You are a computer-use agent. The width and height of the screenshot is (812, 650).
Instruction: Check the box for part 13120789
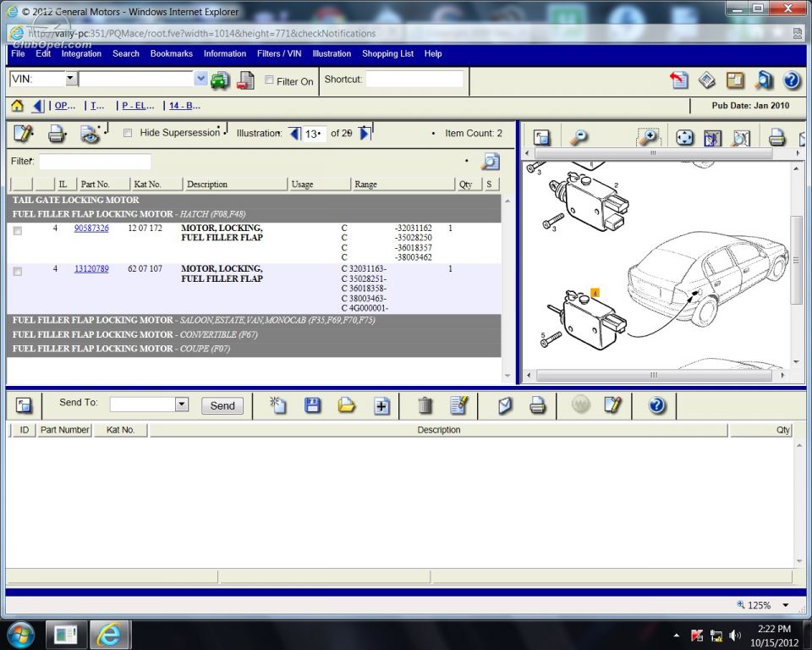pyautogui.click(x=18, y=272)
